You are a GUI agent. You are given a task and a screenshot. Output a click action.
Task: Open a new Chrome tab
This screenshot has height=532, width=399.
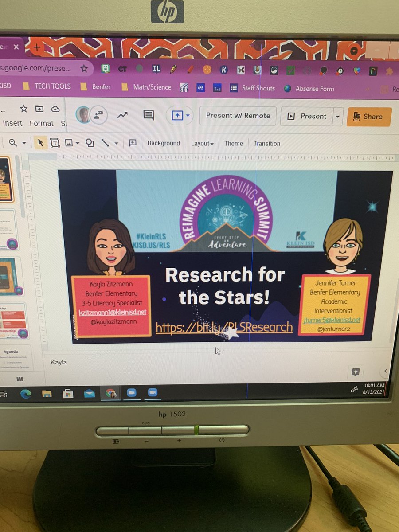pos(38,47)
